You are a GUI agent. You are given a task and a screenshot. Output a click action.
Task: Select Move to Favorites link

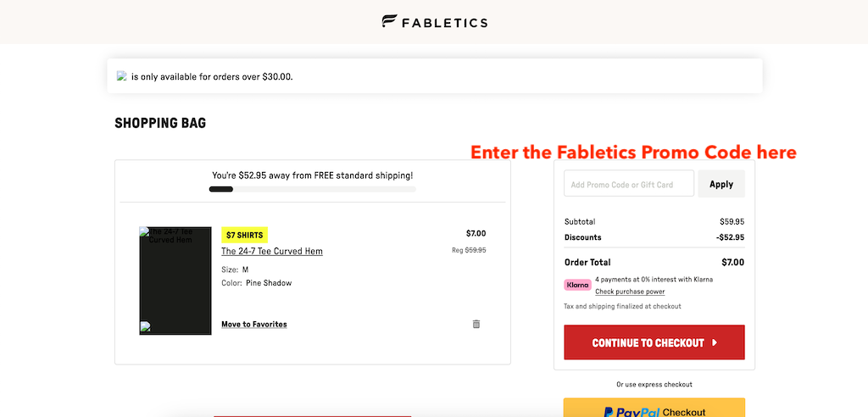(254, 324)
